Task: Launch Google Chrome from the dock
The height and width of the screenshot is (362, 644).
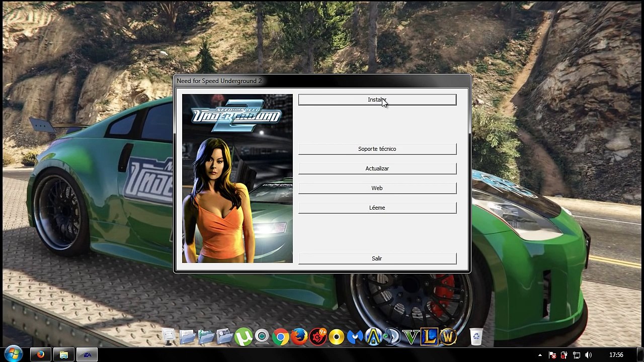Action: [281, 336]
